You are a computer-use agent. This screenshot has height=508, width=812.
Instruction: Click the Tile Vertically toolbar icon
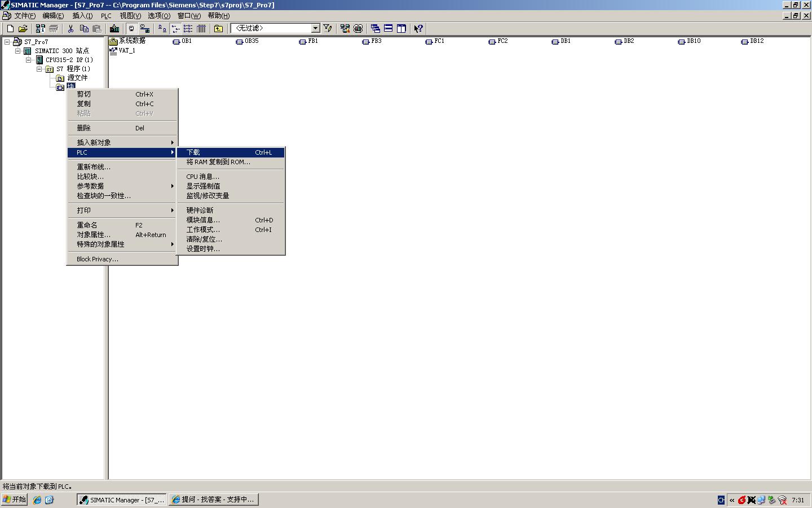(x=401, y=28)
